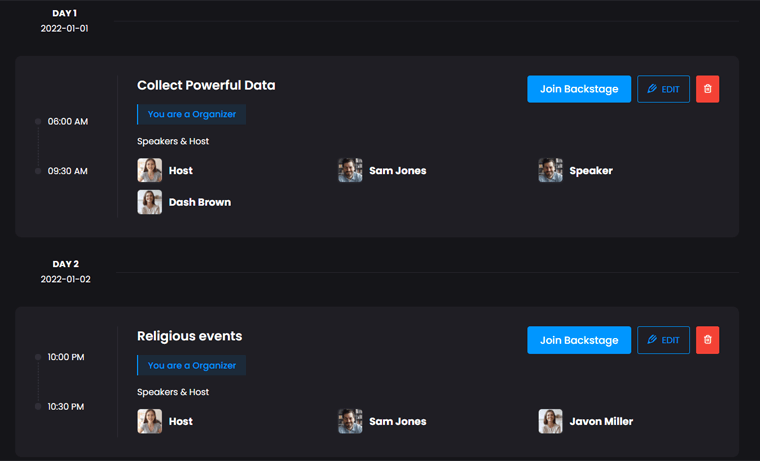Select the 06:00 AM start time marker
The height and width of the screenshot is (461, 760).
coord(39,122)
